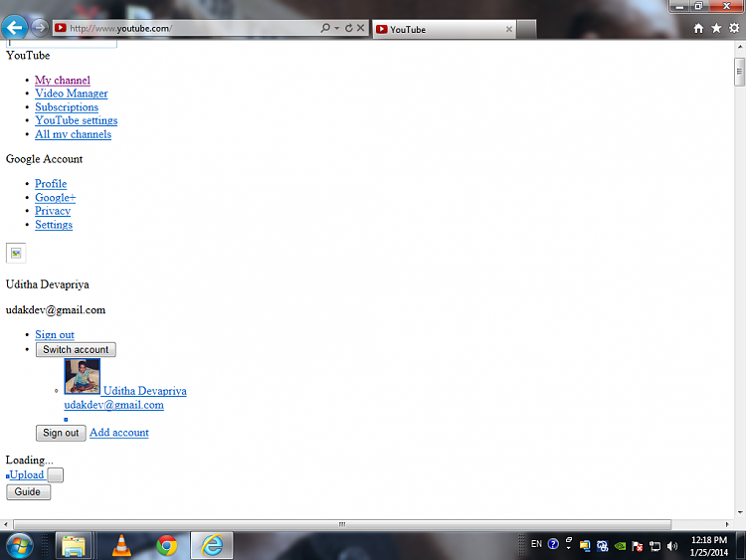Open the address bar search magnifier
The height and width of the screenshot is (560, 746).
pos(325,28)
